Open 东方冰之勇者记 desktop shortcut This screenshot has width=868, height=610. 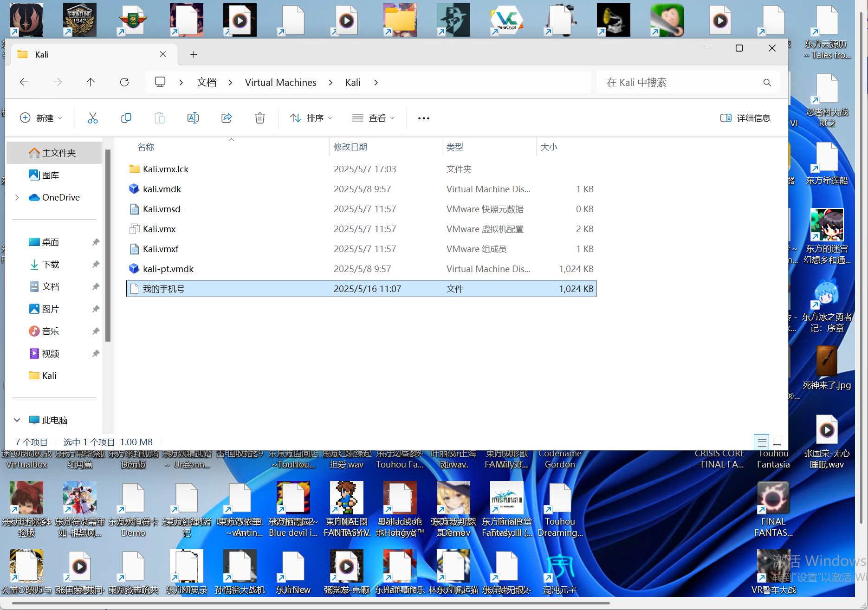coord(827,305)
